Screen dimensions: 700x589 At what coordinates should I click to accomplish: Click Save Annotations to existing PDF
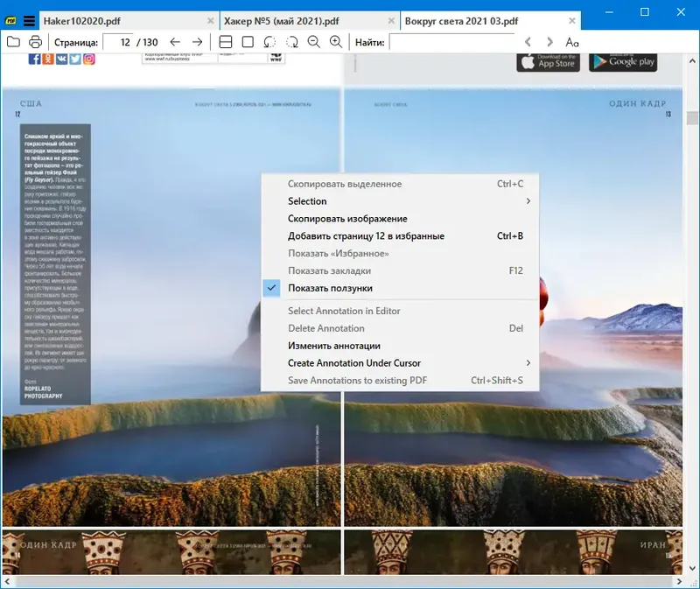400,381
